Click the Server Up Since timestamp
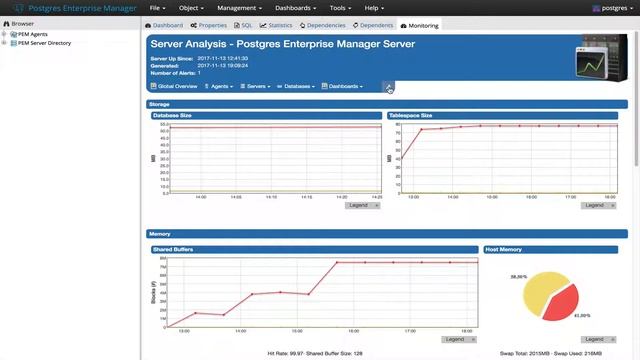 tap(222, 58)
